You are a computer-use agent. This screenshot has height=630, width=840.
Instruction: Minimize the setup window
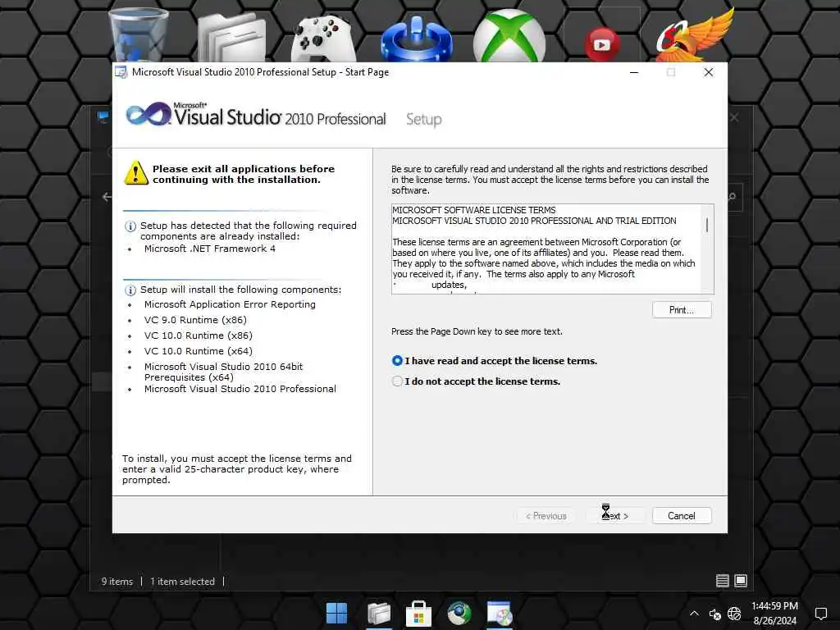[x=634, y=72]
